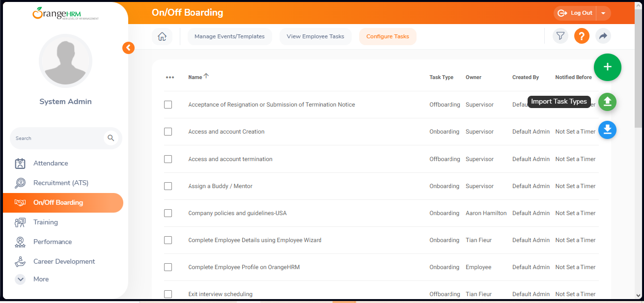
Task: Select checkbox for Access and account Creation
Action: 168,132
